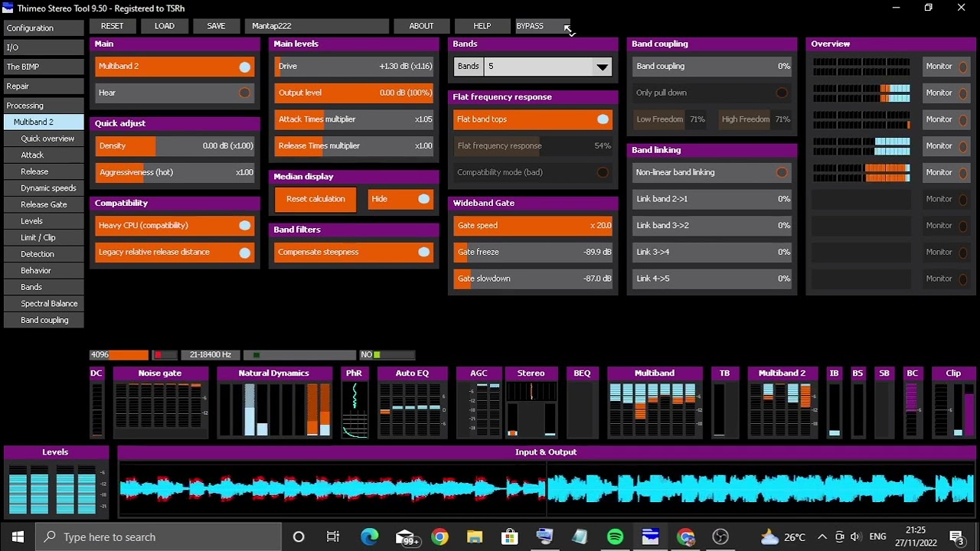Screen dimensions: 980x551
Task: Click the Windows search box
Action: 158,536
